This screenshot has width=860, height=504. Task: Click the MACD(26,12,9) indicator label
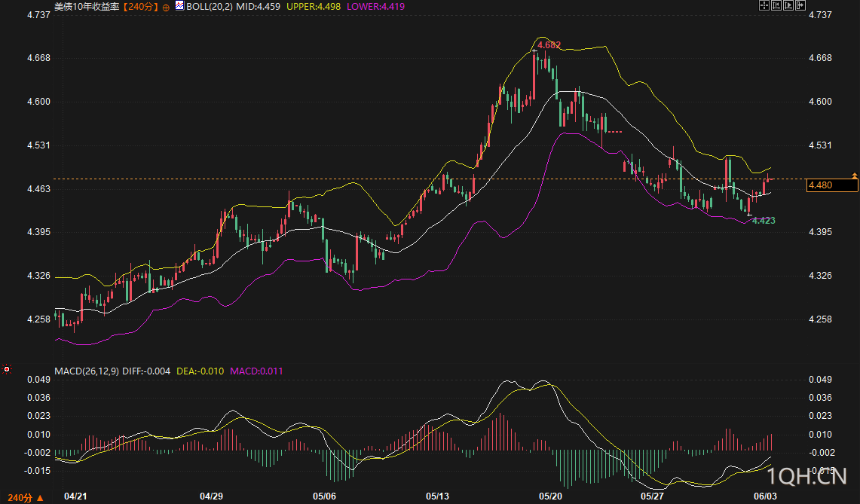coord(87,371)
